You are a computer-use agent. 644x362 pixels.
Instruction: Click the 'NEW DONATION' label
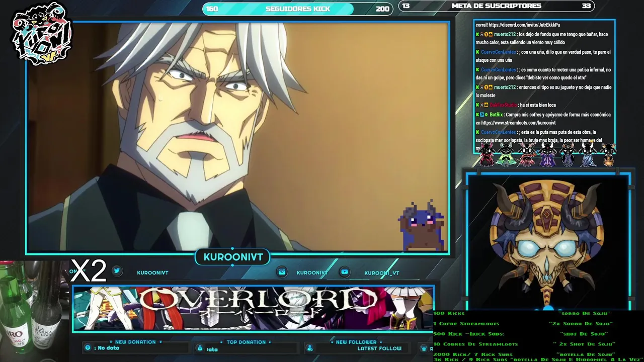point(135,342)
